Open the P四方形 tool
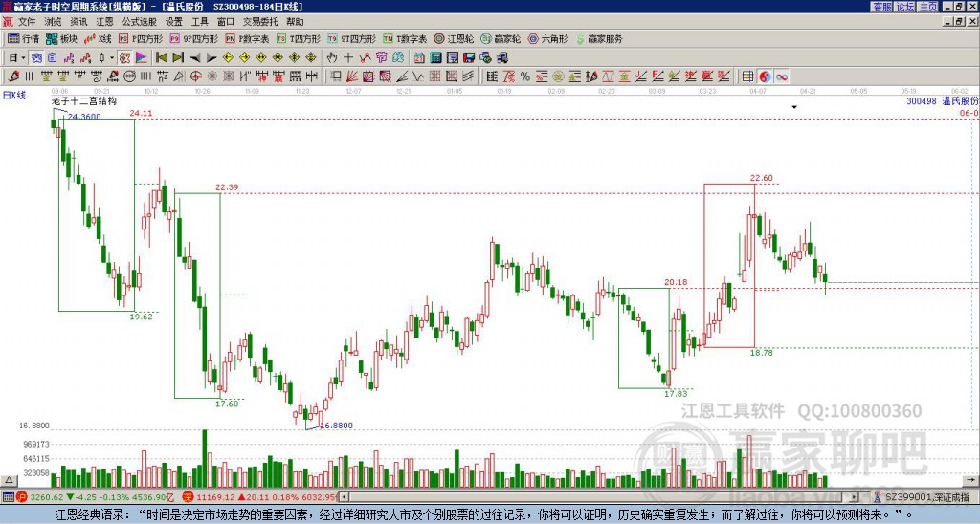The image size is (980, 524). [x=142, y=38]
